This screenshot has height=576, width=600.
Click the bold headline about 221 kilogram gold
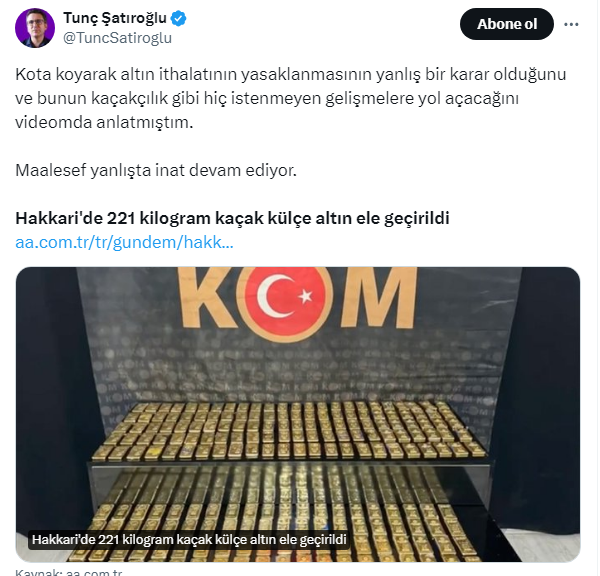point(232,218)
